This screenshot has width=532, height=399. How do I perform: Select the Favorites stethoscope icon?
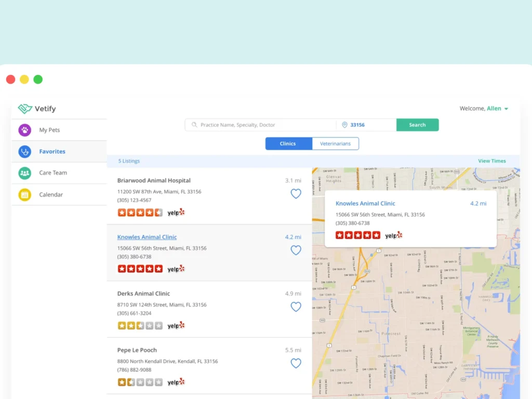pos(25,152)
